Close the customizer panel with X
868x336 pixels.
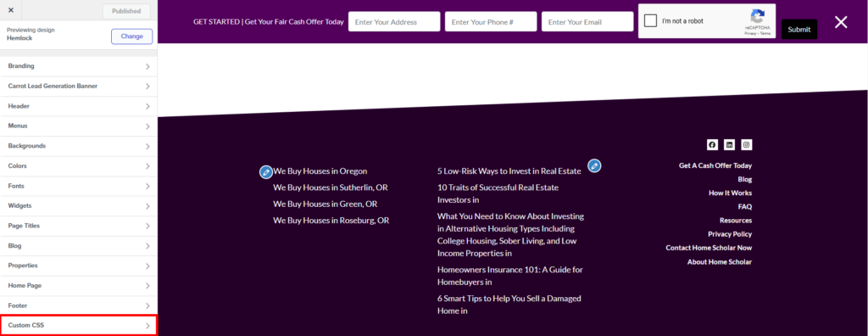coord(10,10)
